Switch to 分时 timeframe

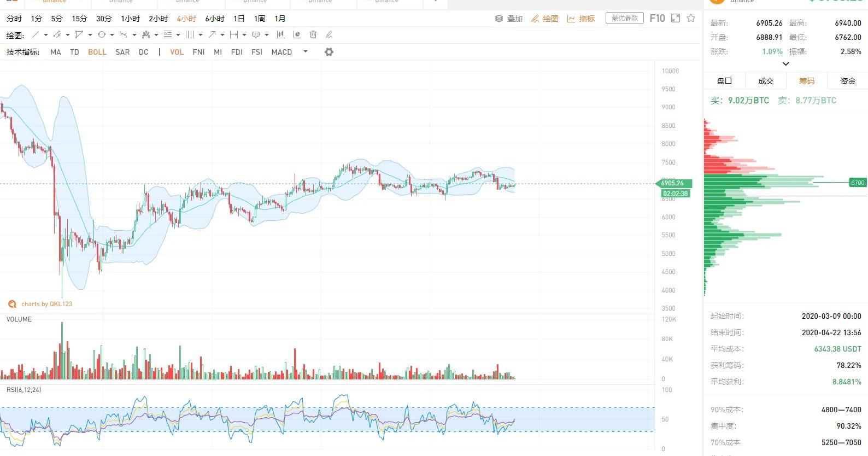tap(14, 19)
